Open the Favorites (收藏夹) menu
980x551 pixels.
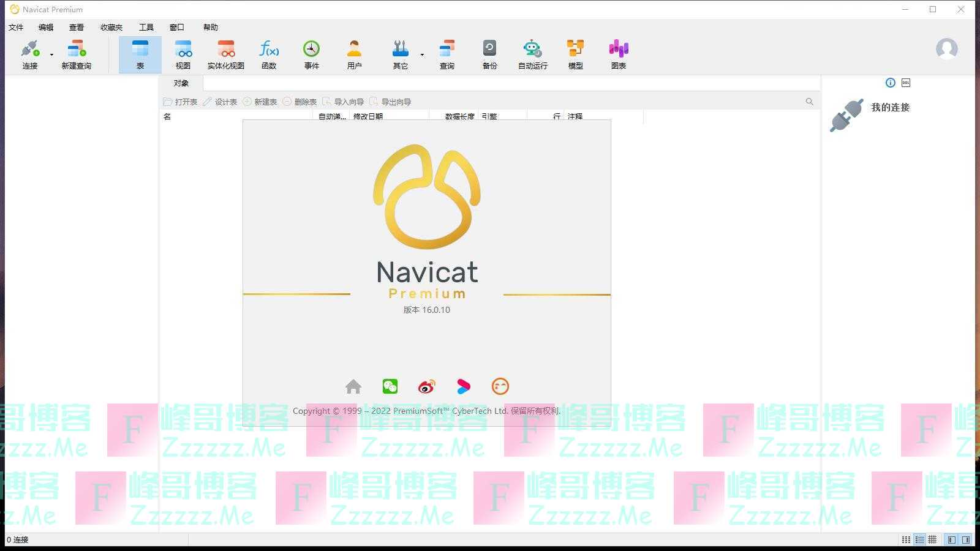coord(111,27)
